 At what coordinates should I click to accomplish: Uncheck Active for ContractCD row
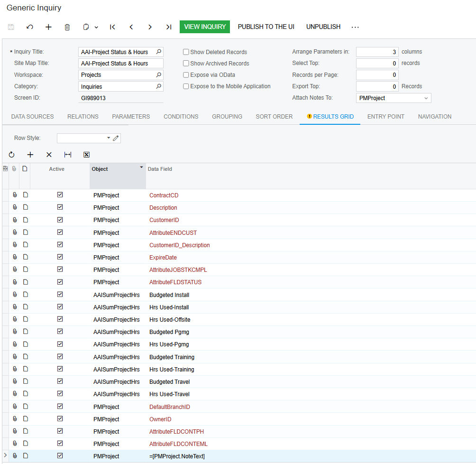pyautogui.click(x=60, y=195)
